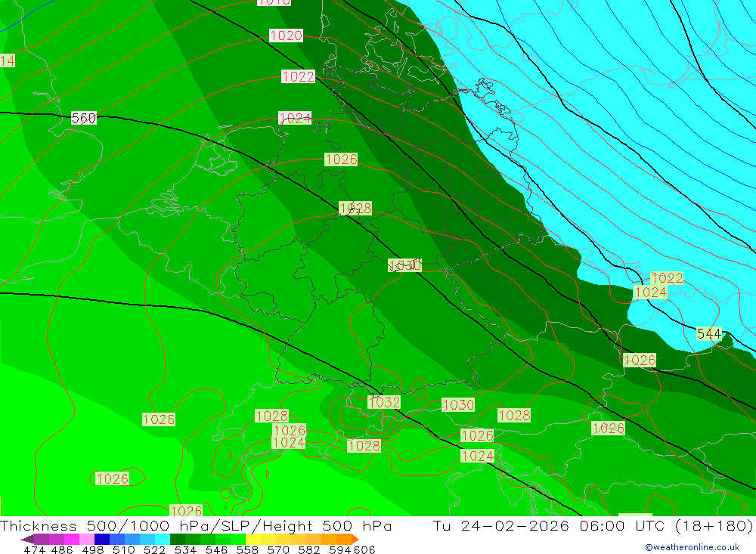Select the bright magenta legend swatch

coord(72,539)
